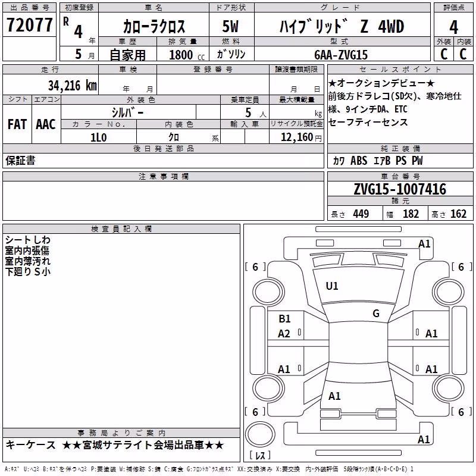Select the [レス] spare tire label
This screenshot has height=476, width=476.
pos(260,455)
